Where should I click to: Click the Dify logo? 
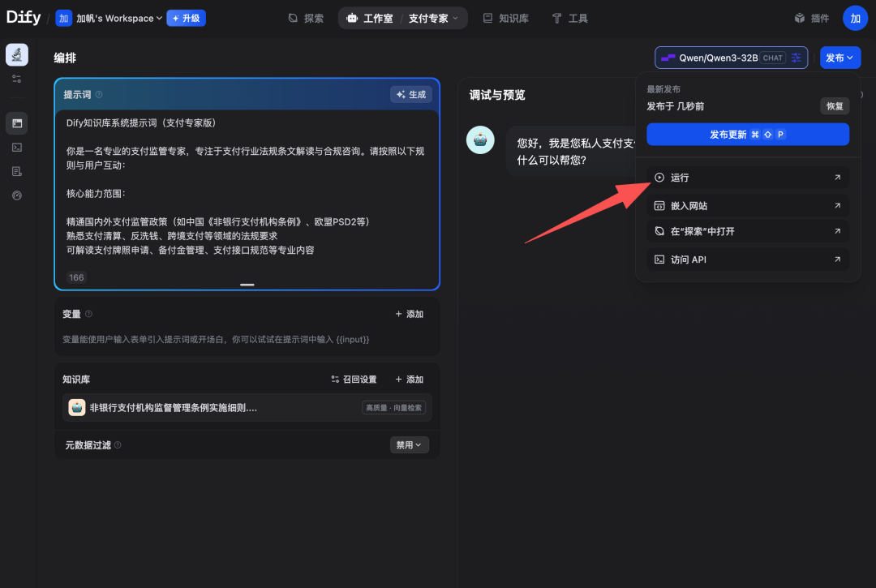click(x=24, y=17)
